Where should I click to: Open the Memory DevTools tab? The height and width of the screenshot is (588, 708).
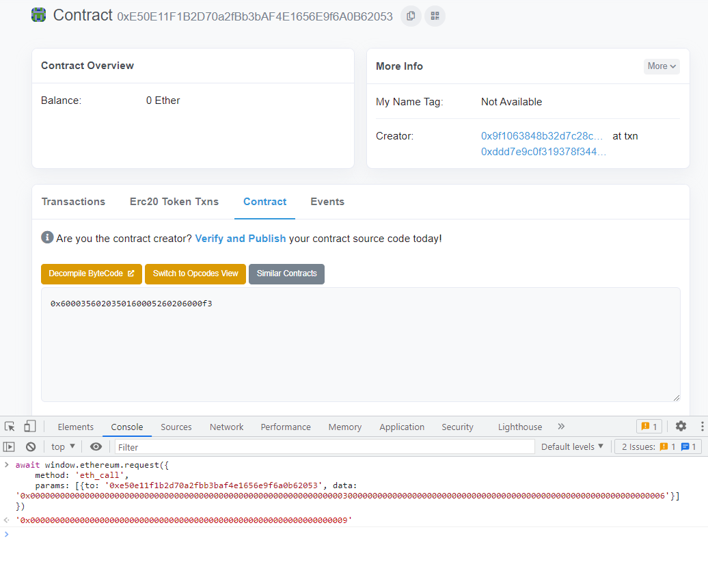coord(345,427)
